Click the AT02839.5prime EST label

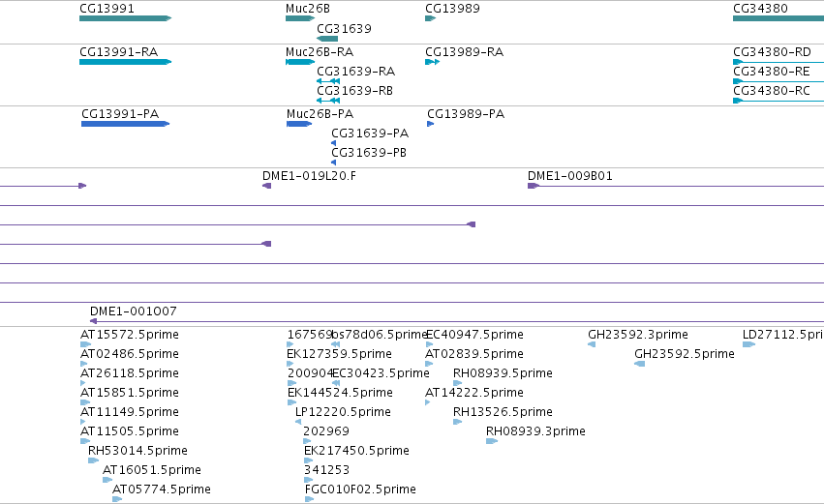(x=474, y=354)
